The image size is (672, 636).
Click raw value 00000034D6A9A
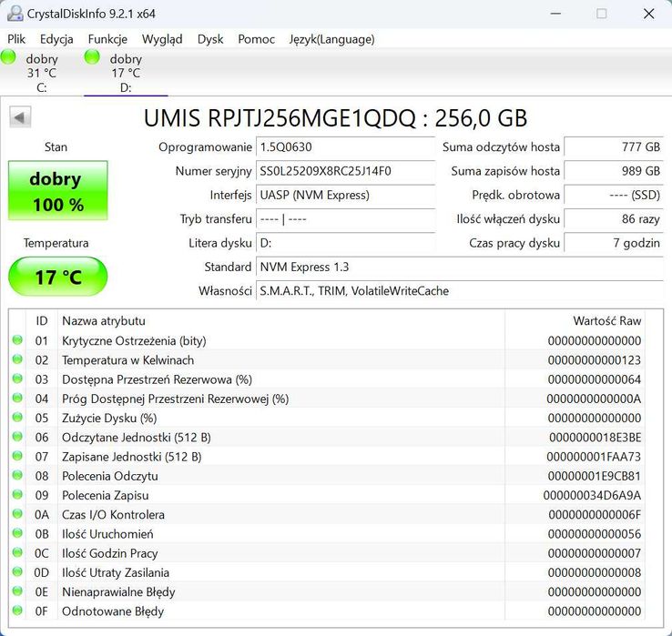592,495
